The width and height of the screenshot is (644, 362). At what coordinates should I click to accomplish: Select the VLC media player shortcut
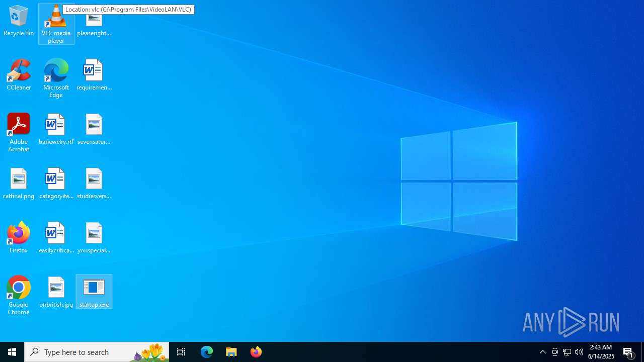[x=56, y=24]
